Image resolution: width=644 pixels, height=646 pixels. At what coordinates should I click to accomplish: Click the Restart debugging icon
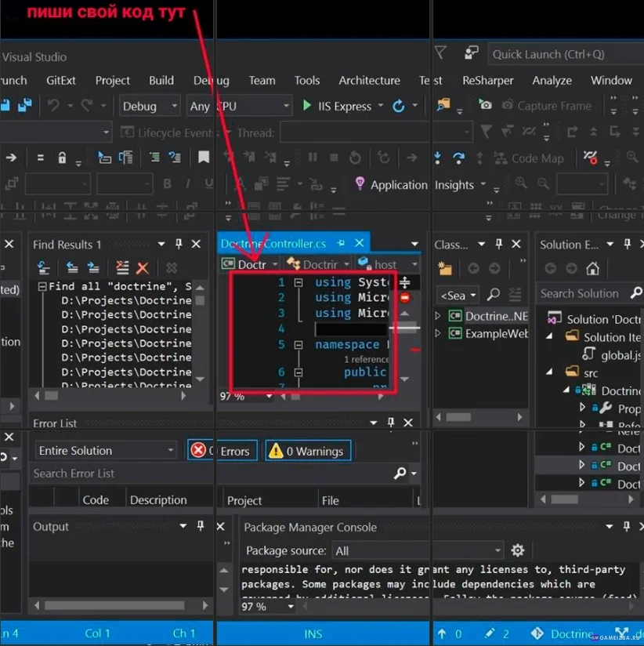[x=355, y=158]
